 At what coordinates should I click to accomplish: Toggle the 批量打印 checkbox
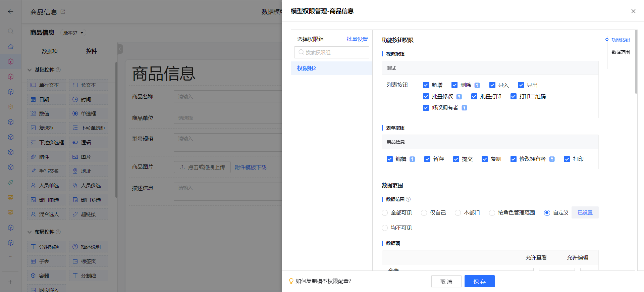tap(474, 96)
